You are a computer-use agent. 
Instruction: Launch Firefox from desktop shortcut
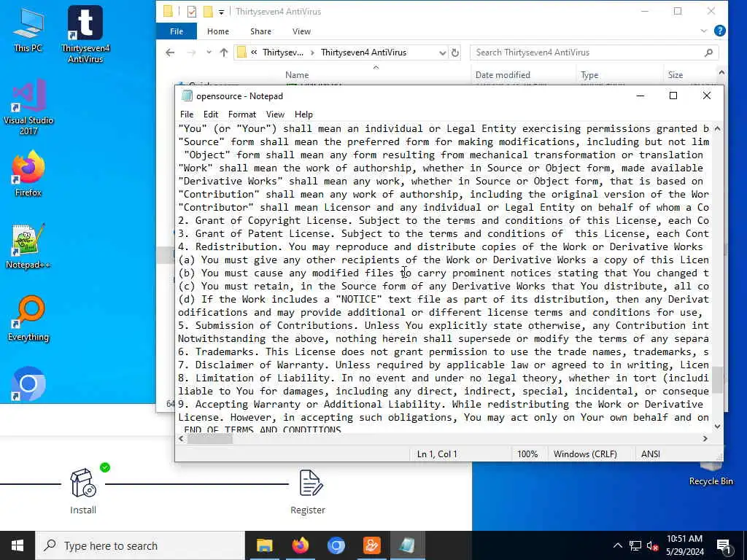point(28,174)
